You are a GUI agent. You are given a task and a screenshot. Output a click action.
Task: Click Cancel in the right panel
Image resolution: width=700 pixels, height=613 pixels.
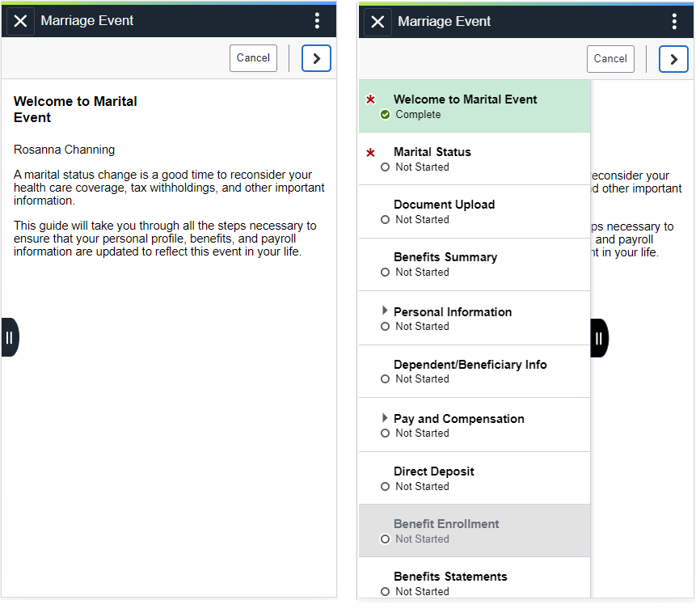point(610,59)
